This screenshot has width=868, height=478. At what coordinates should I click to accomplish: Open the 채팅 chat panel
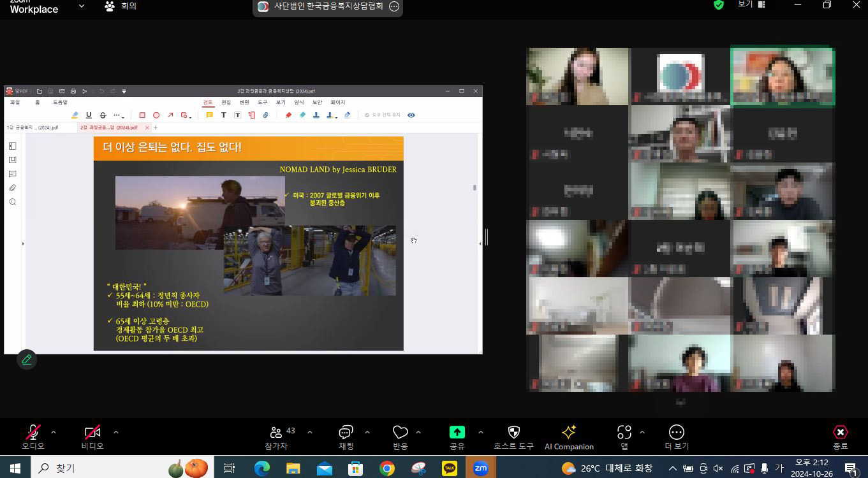tap(346, 437)
